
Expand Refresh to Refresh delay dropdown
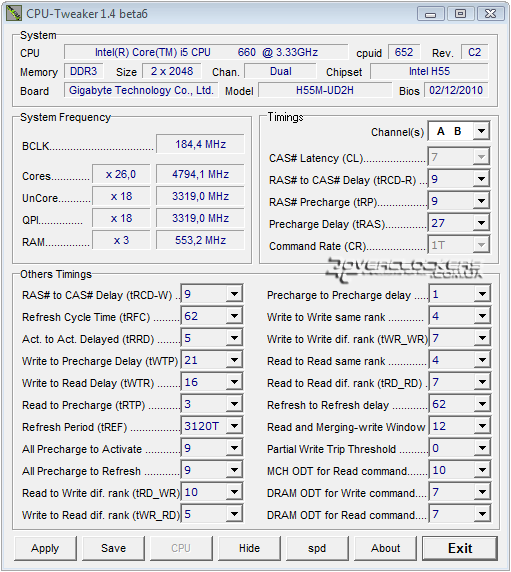[x=482, y=404]
